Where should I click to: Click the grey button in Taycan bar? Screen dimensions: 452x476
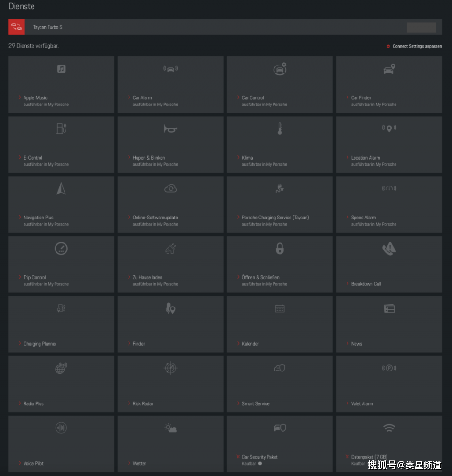click(421, 27)
